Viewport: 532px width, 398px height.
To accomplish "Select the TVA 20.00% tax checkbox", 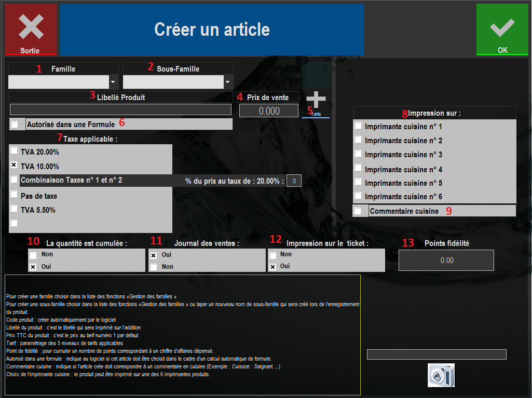I will coord(14,151).
